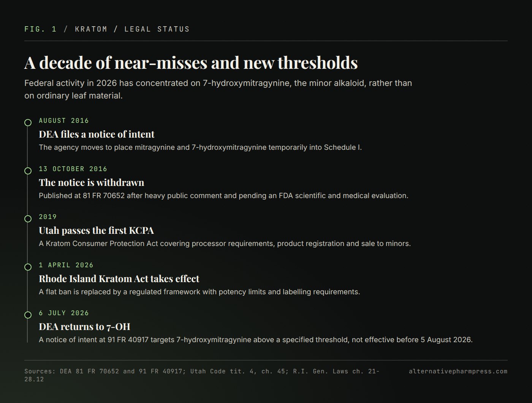Click the 'AUGUST 2016' date label
The image size is (532, 403).
click(64, 121)
